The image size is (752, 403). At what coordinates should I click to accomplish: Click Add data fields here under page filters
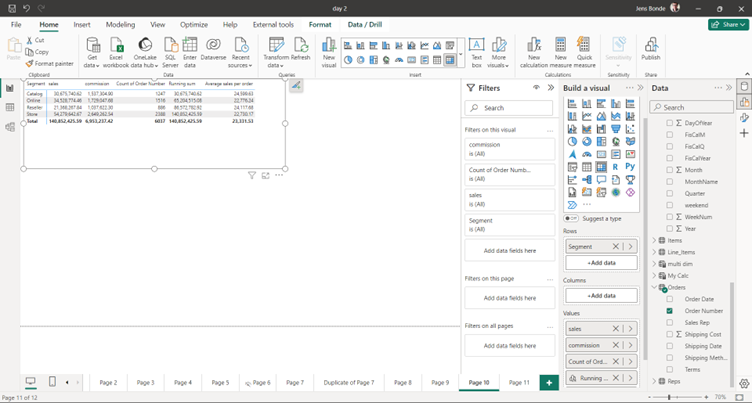510,298
